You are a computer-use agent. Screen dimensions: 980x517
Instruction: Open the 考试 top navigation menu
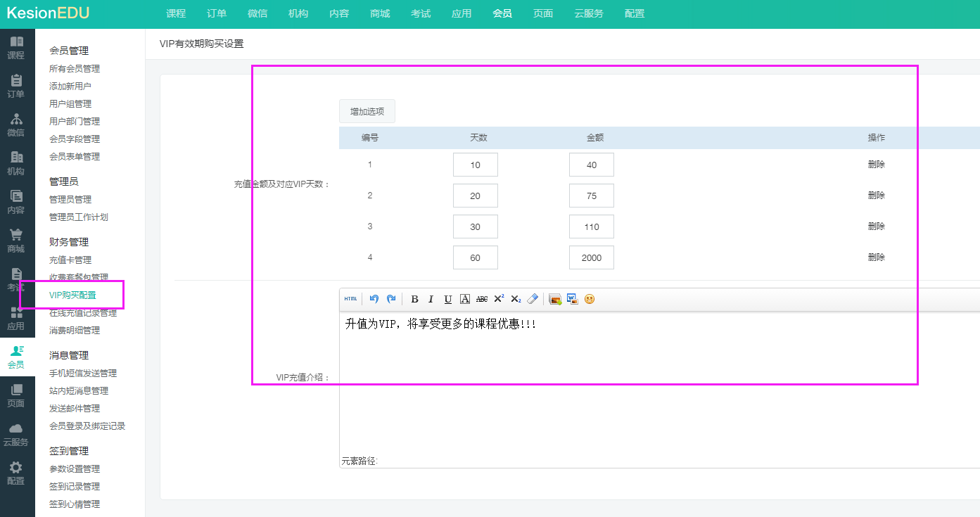coord(421,14)
